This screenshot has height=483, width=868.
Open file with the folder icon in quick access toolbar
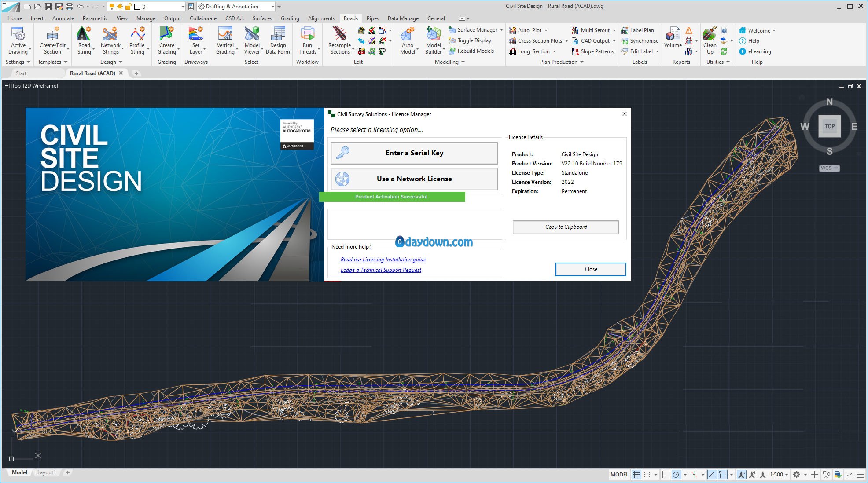[38, 7]
